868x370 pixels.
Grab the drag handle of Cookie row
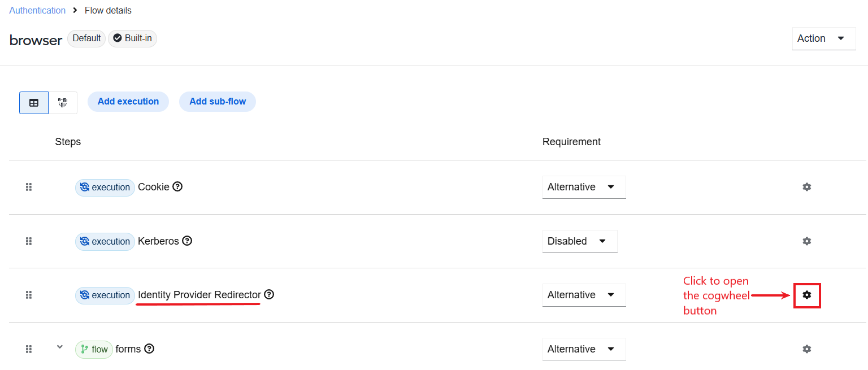coord(29,187)
